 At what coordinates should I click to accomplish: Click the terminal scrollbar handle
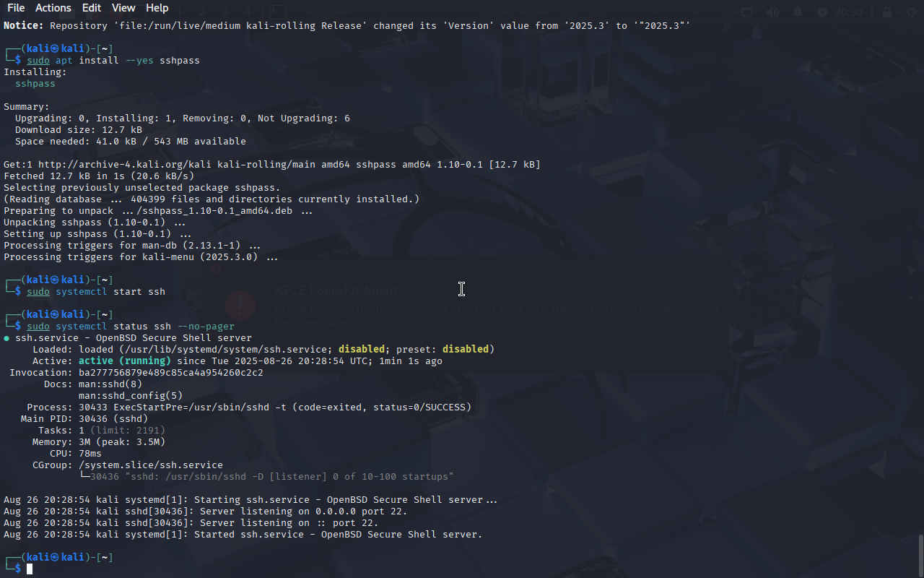point(920,555)
